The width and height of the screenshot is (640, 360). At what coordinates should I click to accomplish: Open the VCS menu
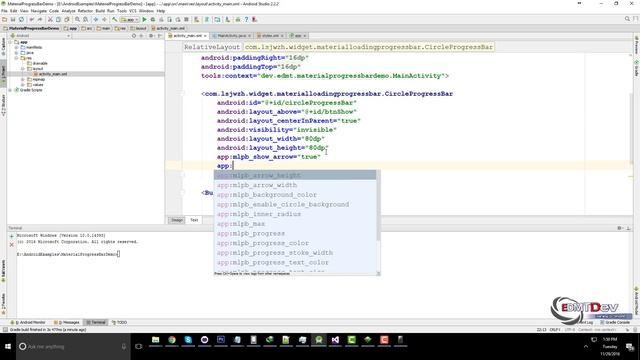133,11
